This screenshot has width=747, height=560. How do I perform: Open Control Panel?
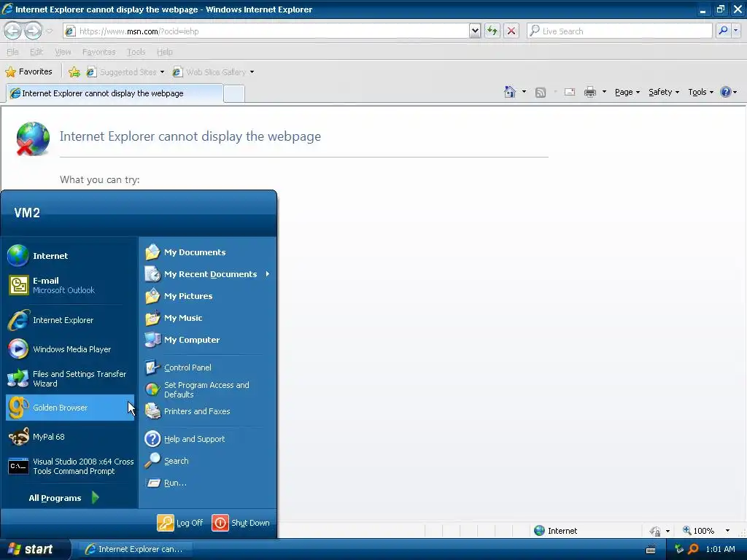click(x=208, y=367)
